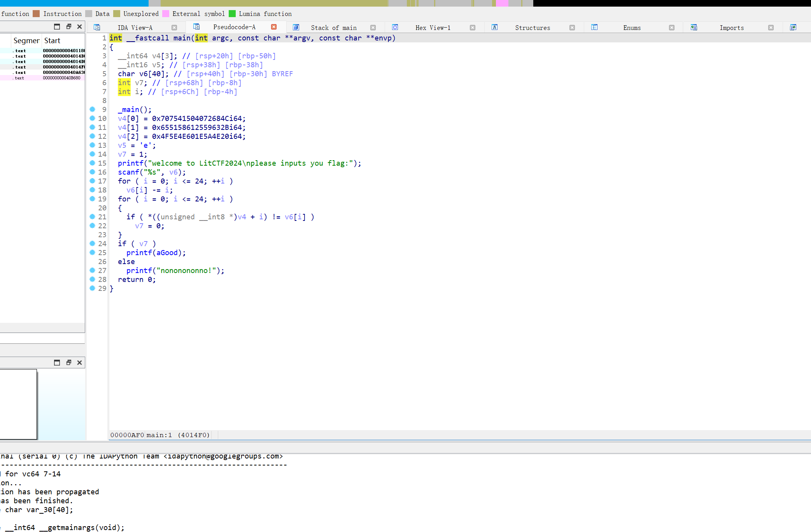Close the Hex View-1 tab
The height and width of the screenshot is (532, 811).
click(x=473, y=28)
